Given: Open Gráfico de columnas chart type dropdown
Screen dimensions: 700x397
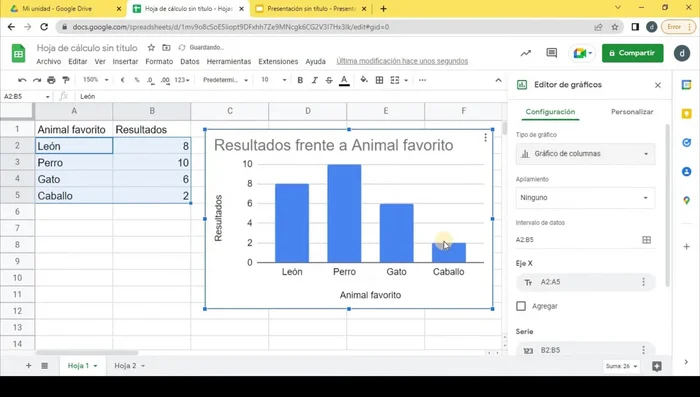Looking at the screenshot, I should pos(585,154).
